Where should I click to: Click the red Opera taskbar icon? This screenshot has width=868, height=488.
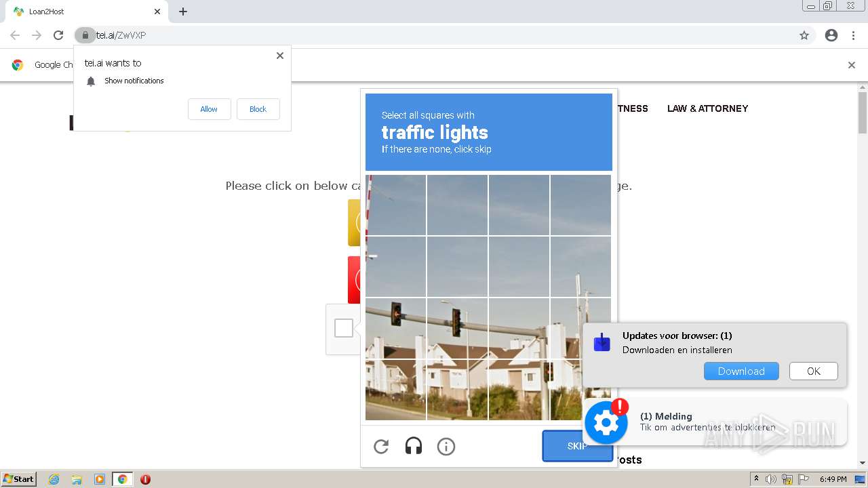(145, 479)
